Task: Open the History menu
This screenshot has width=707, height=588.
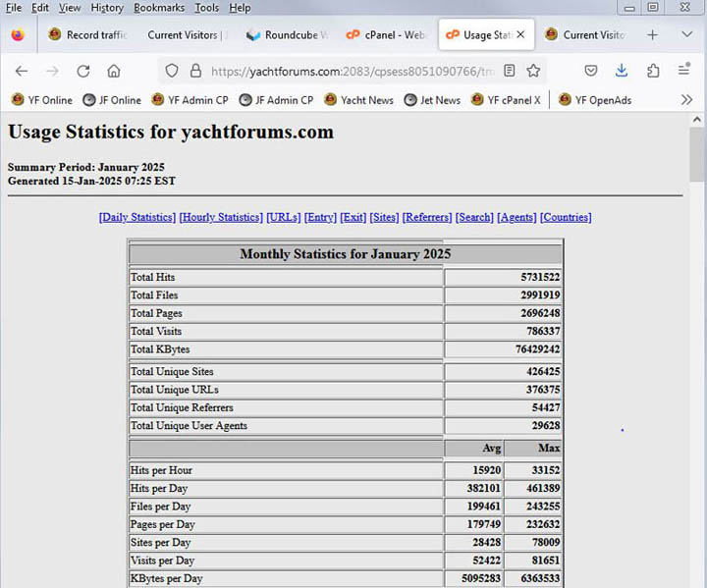Action: pyautogui.click(x=107, y=8)
